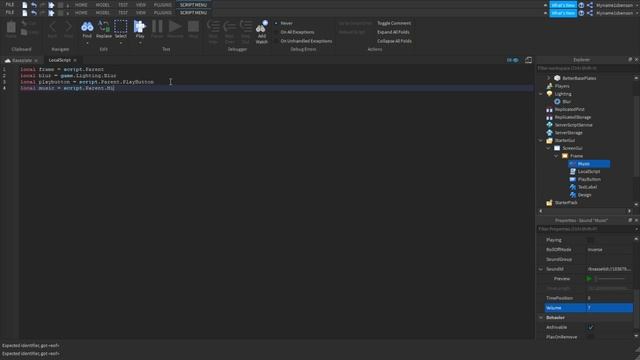Viewport: 640px width, 360px height.
Task: Select the On Unhandled Exceptions option
Action: tap(306, 41)
